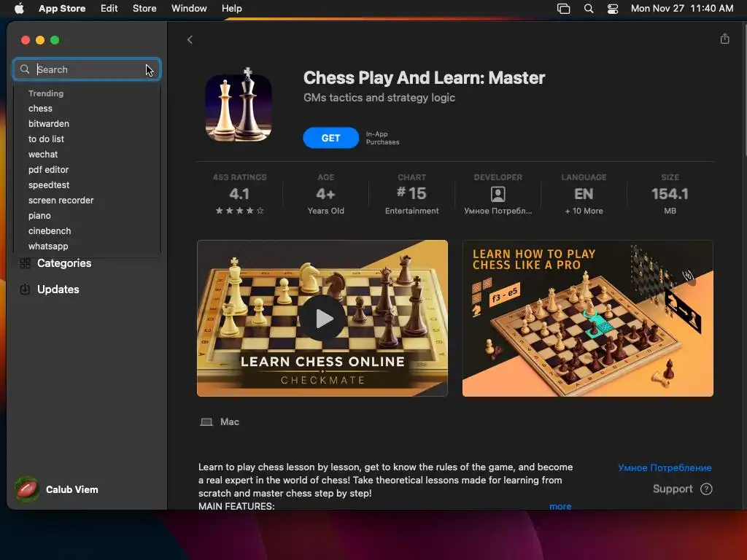This screenshot has width=747, height=560.
Task: Open the Chess Play And Learn app icon
Action: click(x=239, y=106)
